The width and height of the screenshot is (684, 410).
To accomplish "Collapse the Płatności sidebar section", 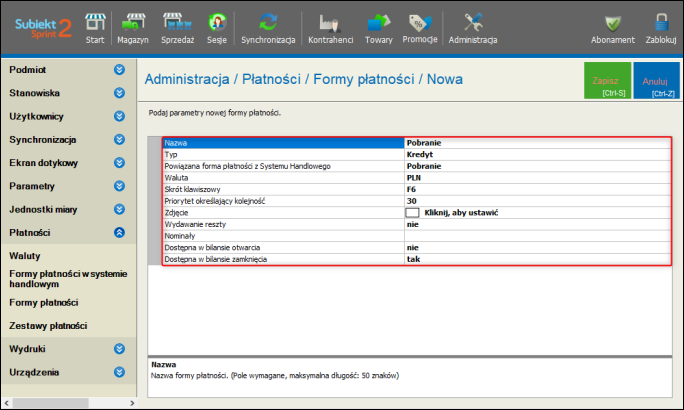I will [x=119, y=233].
